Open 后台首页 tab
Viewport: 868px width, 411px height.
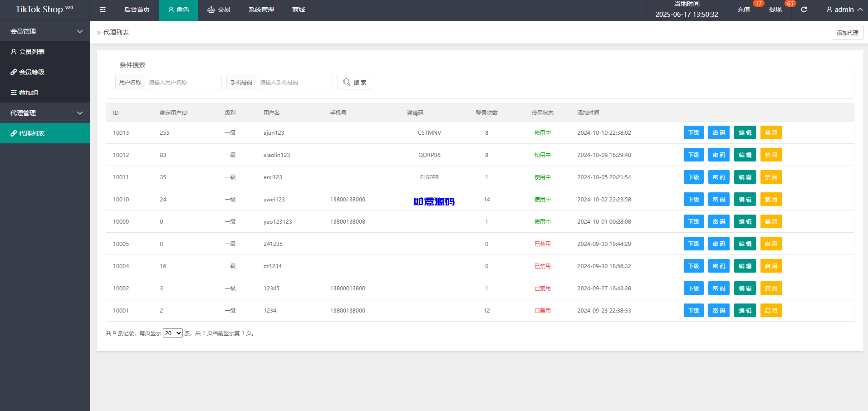[x=137, y=10]
